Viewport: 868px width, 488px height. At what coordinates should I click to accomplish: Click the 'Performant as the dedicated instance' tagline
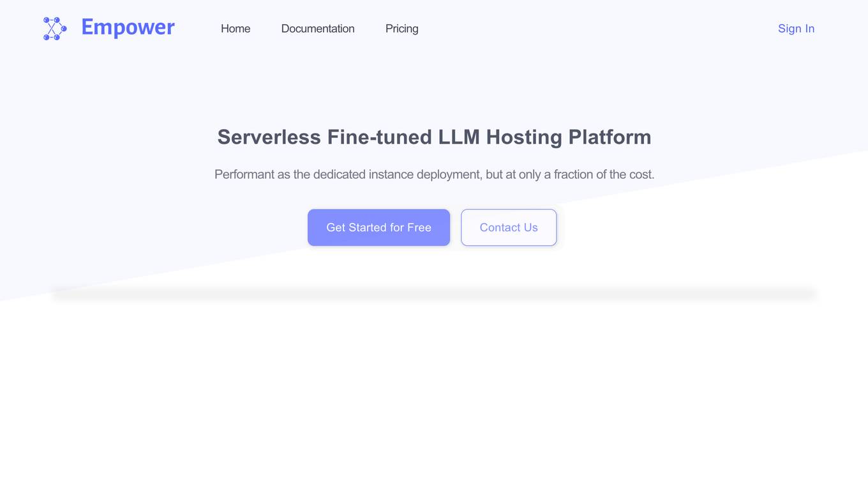434,174
